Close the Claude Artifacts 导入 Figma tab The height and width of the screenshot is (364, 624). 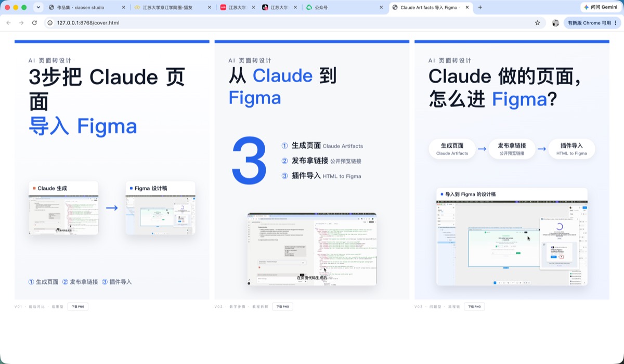click(467, 8)
